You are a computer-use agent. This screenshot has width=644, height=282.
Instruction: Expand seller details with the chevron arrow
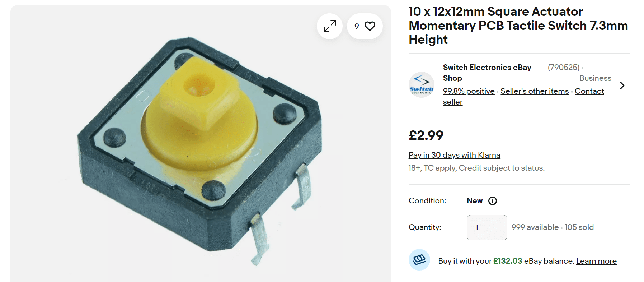click(622, 85)
